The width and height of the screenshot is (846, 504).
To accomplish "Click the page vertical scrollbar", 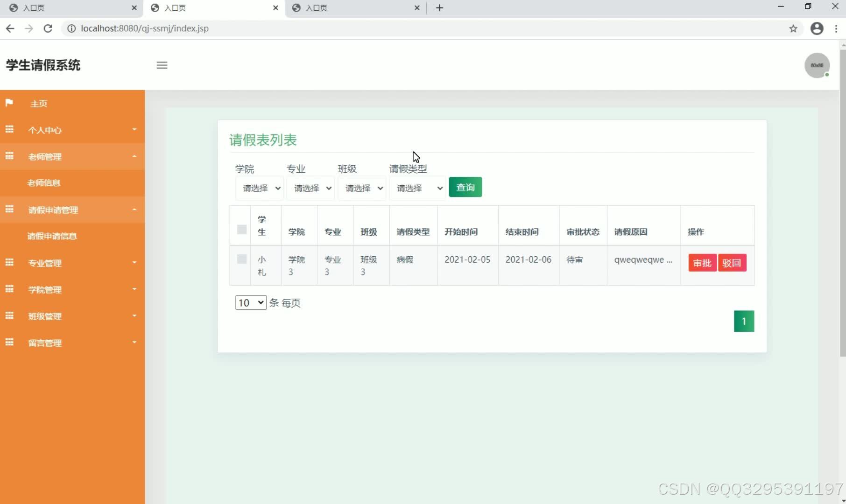I will click(x=842, y=203).
